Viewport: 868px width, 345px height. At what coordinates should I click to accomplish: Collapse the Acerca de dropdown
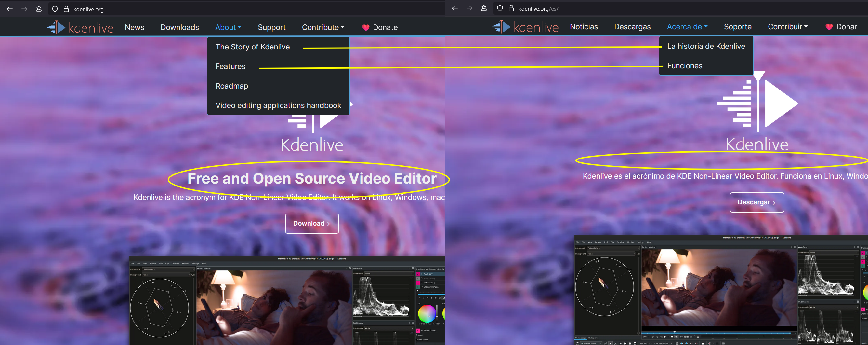[687, 27]
